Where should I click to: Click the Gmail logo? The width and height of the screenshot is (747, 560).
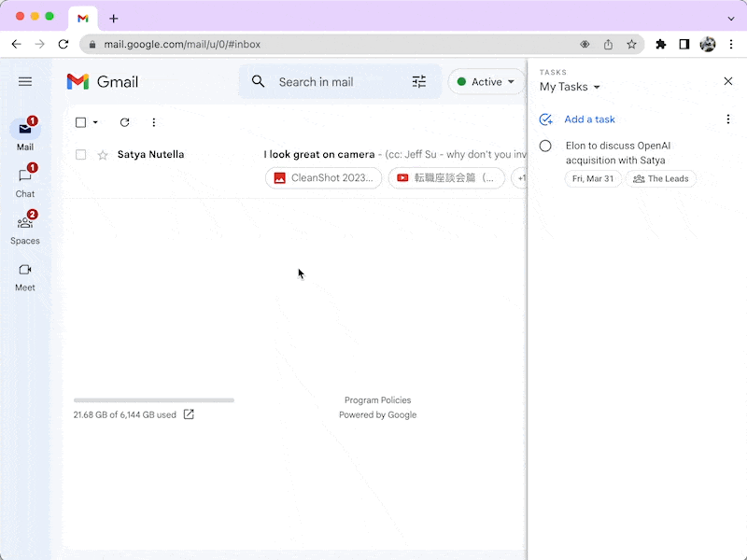(x=103, y=82)
